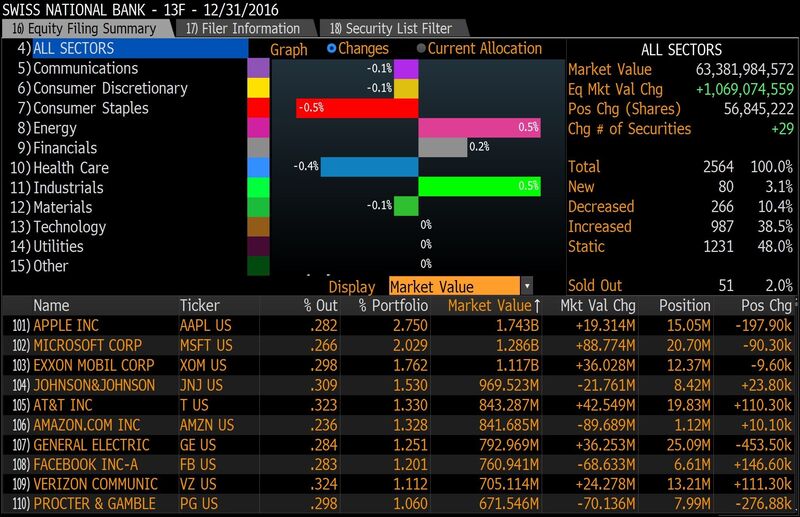Sort by the % Out column header

pos(320,306)
